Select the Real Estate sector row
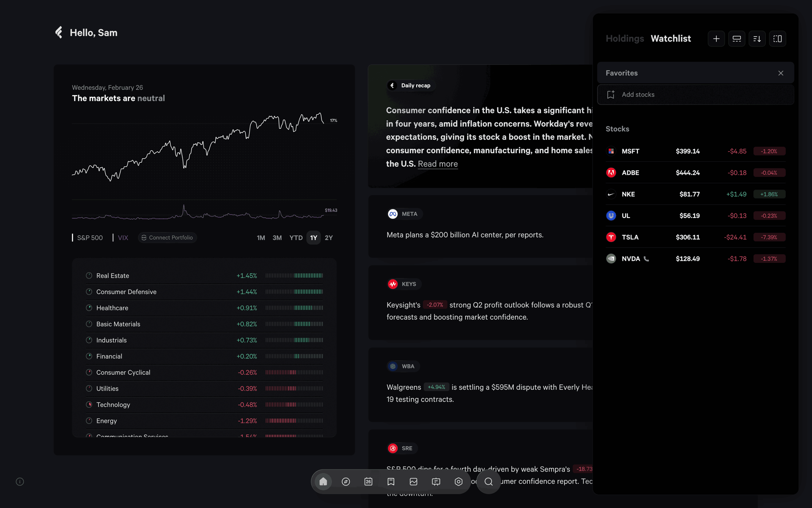Viewport: 812px width, 508px height. click(204, 276)
